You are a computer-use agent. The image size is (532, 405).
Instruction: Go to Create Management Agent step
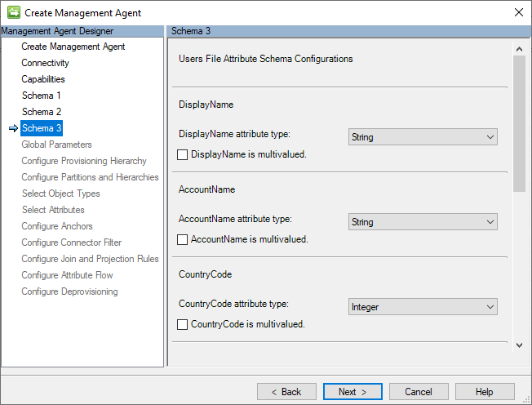[x=73, y=47]
